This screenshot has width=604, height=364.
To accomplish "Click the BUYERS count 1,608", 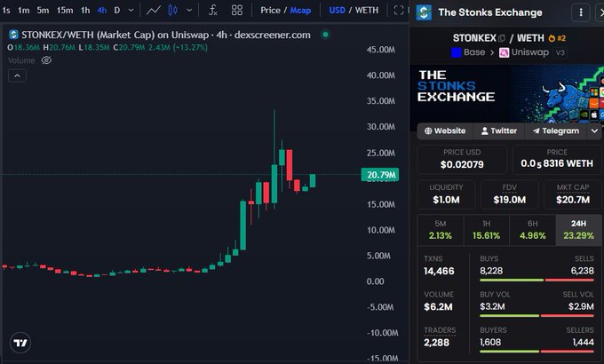I will (490, 342).
